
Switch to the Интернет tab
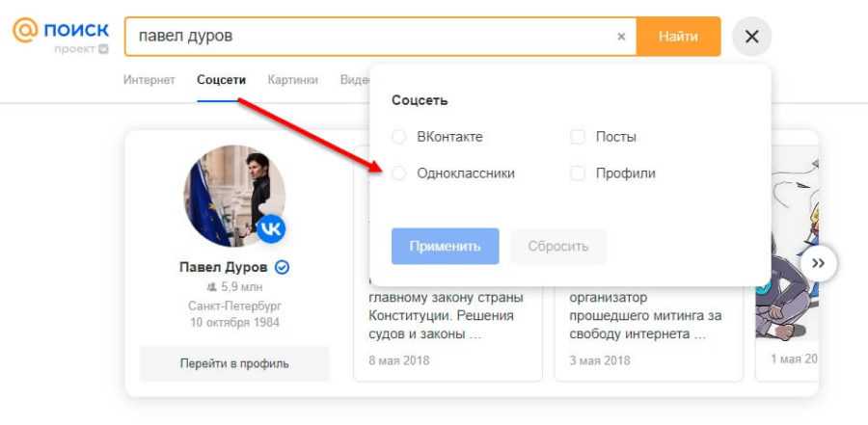point(149,80)
